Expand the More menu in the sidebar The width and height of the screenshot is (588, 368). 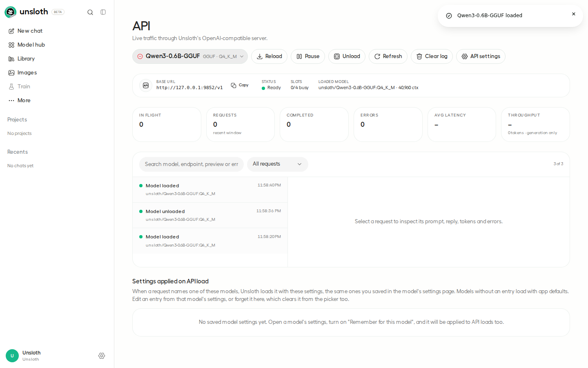pos(57,101)
